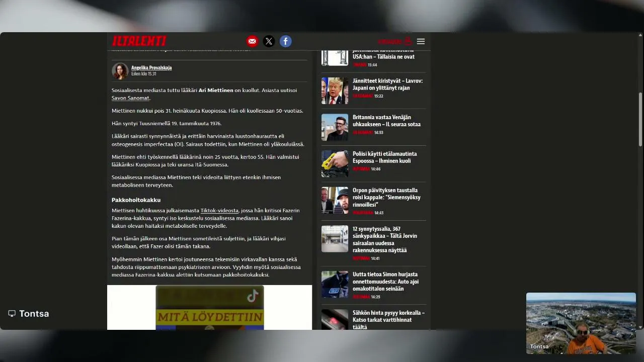Click the Tontsa webcam overlay video
This screenshot has width=644, height=362.
pos(581,323)
